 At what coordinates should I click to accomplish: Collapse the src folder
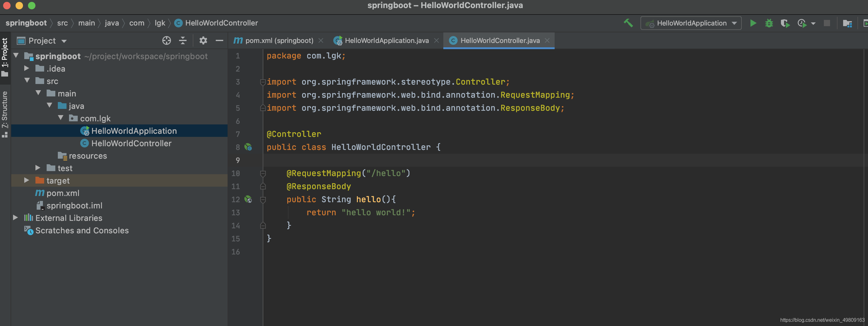point(27,80)
